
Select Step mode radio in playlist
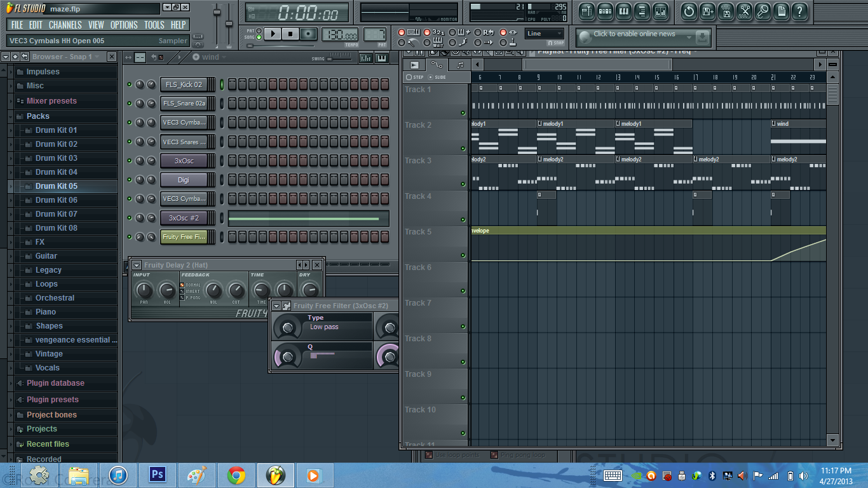pyautogui.click(x=409, y=78)
